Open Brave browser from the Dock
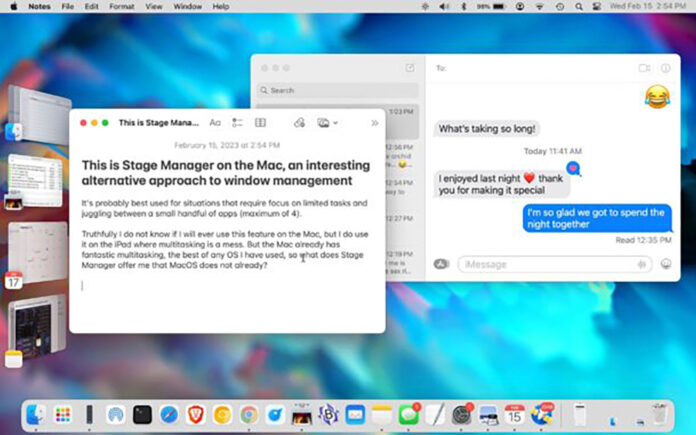Image resolution: width=696 pixels, height=435 pixels. (195, 415)
